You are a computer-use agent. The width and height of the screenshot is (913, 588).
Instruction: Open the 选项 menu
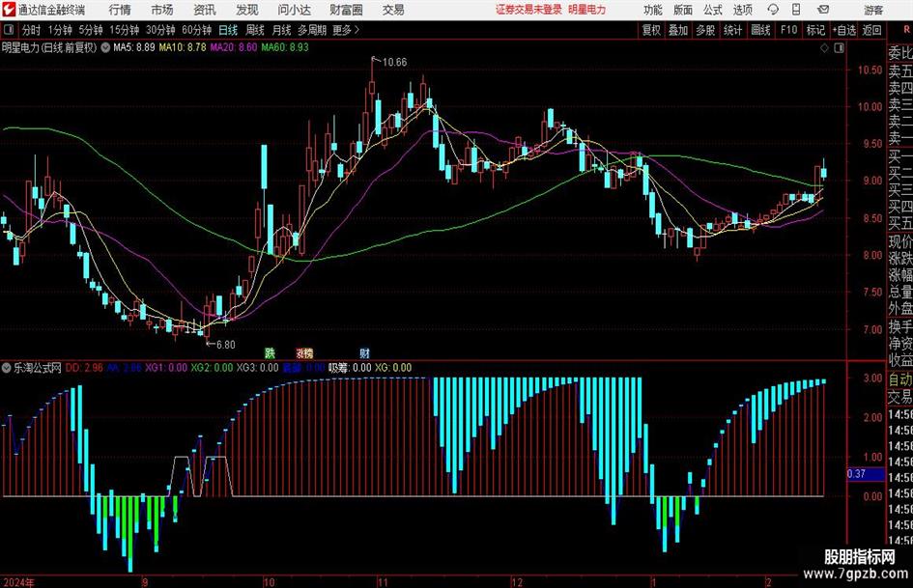point(742,10)
